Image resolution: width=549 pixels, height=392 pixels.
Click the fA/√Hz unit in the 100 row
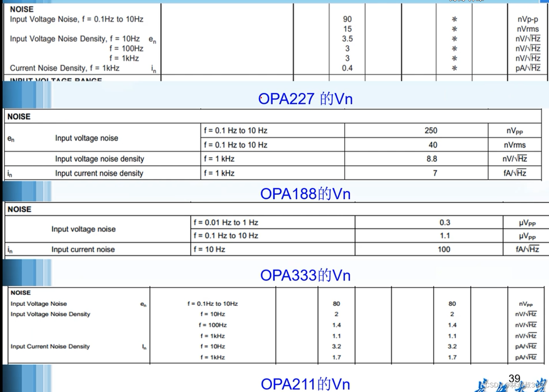[x=527, y=249]
